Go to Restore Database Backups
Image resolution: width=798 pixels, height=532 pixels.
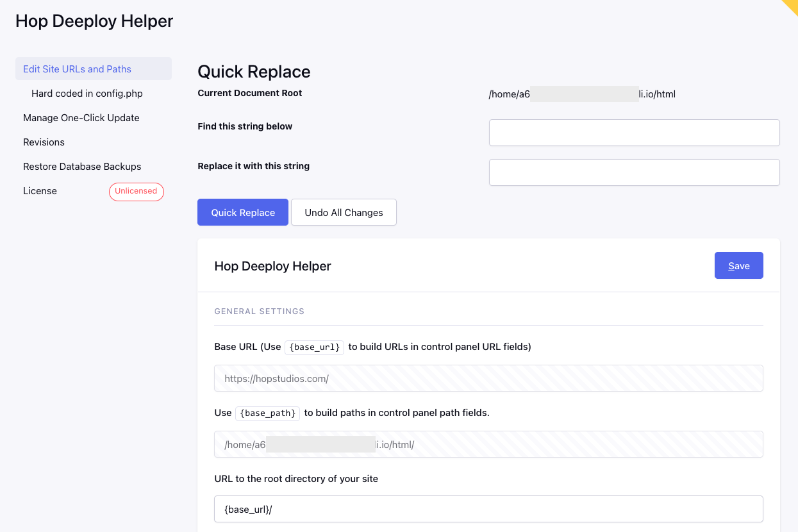pyautogui.click(x=82, y=166)
